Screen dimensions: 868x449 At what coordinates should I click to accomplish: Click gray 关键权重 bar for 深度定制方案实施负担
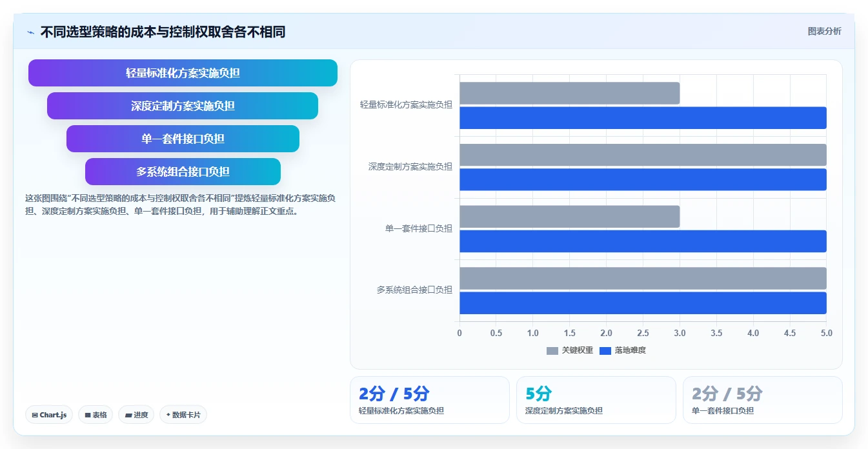pyautogui.click(x=643, y=155)
